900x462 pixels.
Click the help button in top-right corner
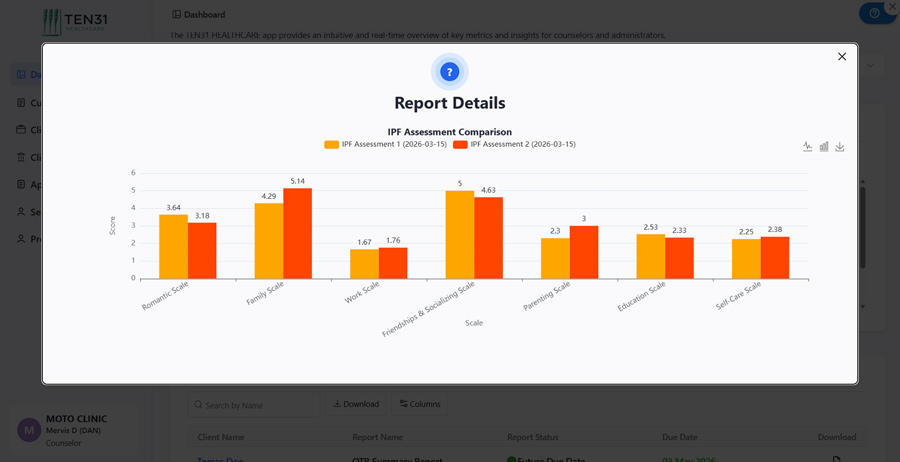coord(873,13)
